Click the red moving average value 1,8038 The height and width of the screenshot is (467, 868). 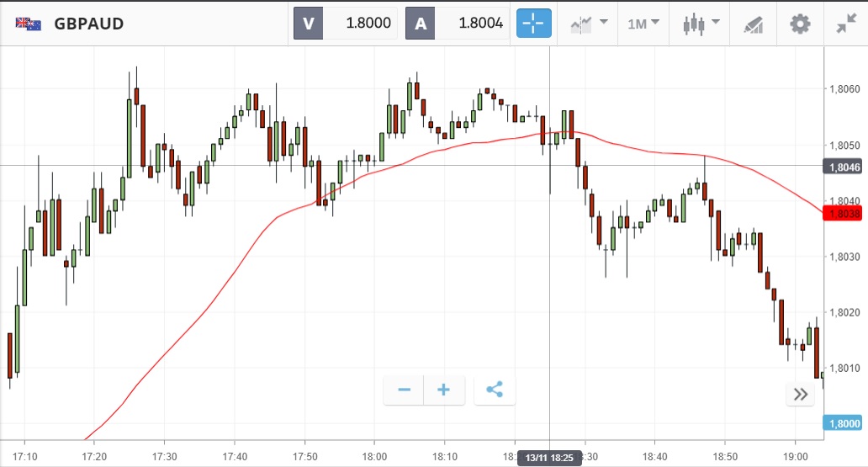(x=843, y=214)
